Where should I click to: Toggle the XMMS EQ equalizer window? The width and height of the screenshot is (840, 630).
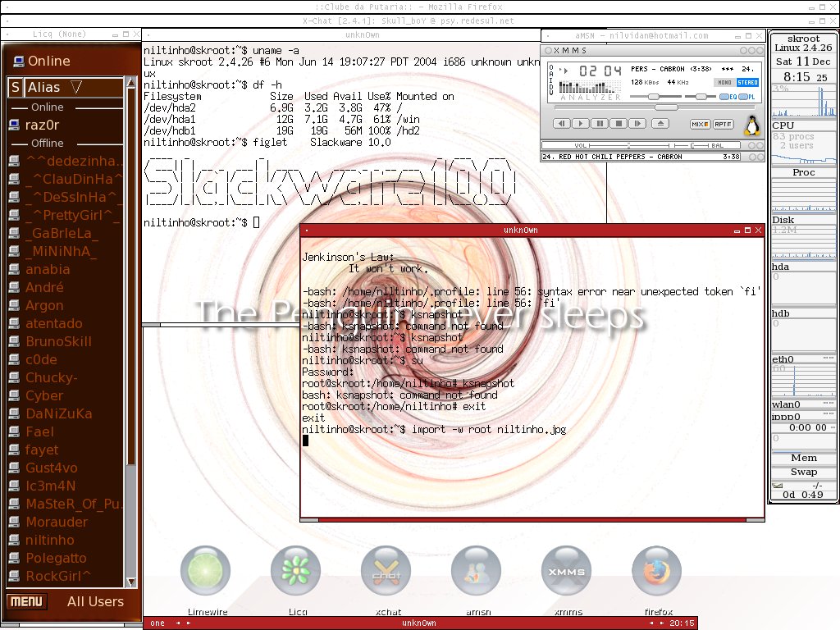(728, 97)
